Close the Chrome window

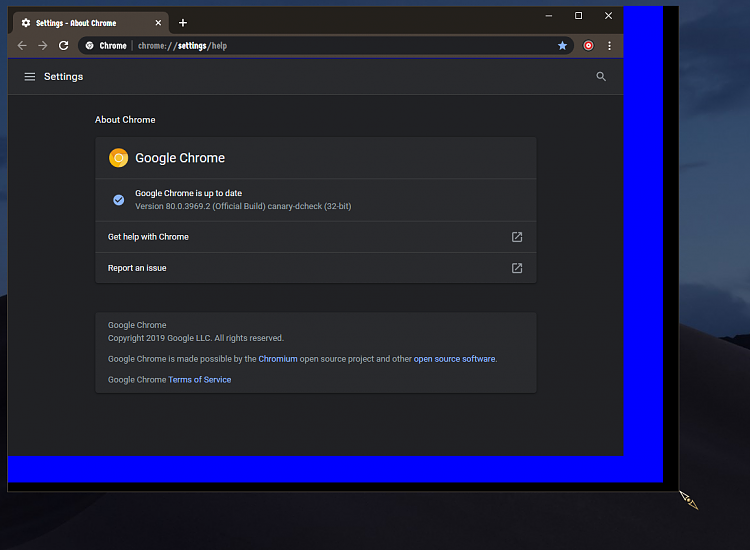click(608, 16)
